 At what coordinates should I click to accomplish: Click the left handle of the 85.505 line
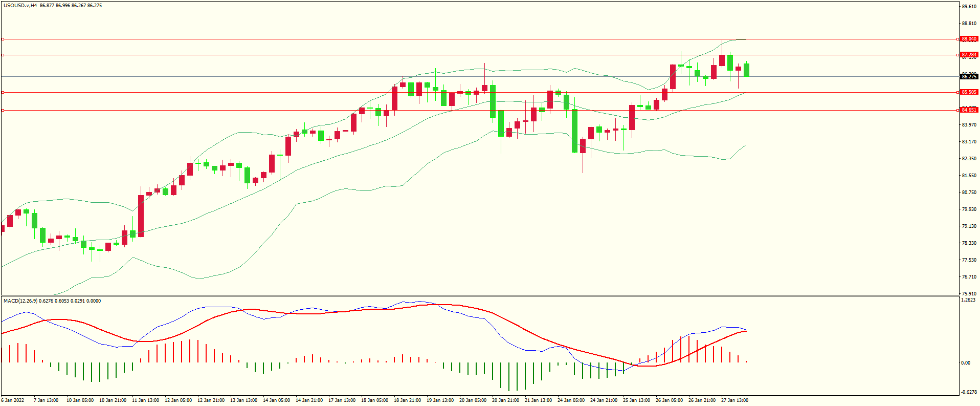pyautogui.click(x=3, y=92)
